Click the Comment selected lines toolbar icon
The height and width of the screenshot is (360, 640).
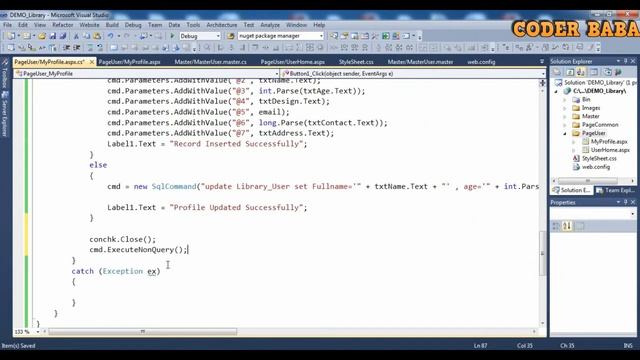[x=90, y=47]
